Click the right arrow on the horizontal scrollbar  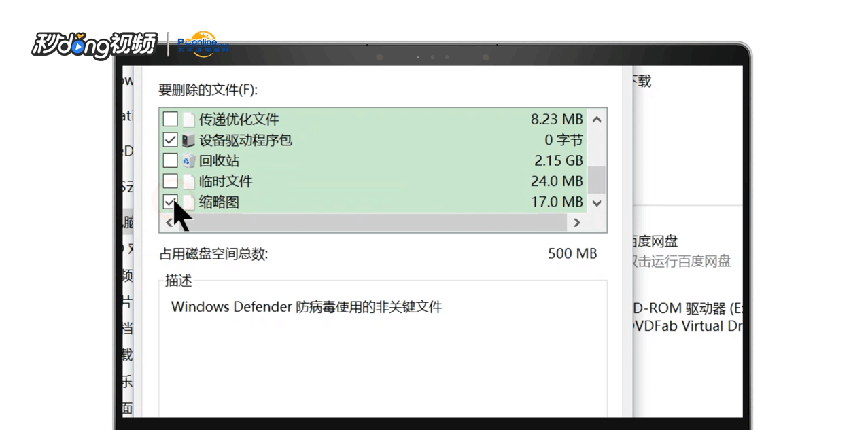576,222
